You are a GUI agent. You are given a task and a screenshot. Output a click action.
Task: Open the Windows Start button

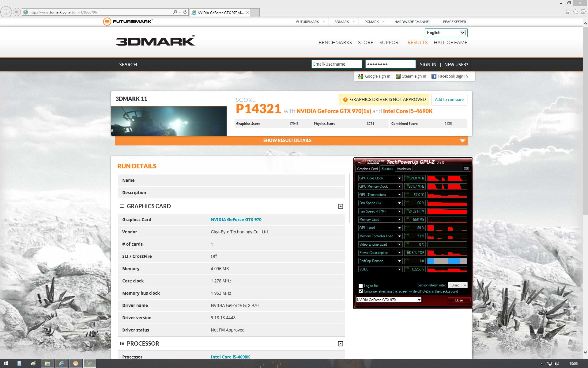6,363
